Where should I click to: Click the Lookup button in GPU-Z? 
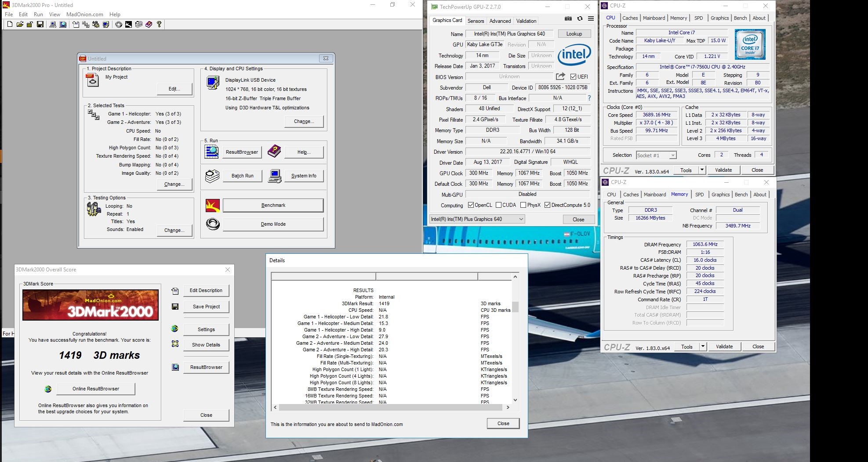click(x=574, y=34)
